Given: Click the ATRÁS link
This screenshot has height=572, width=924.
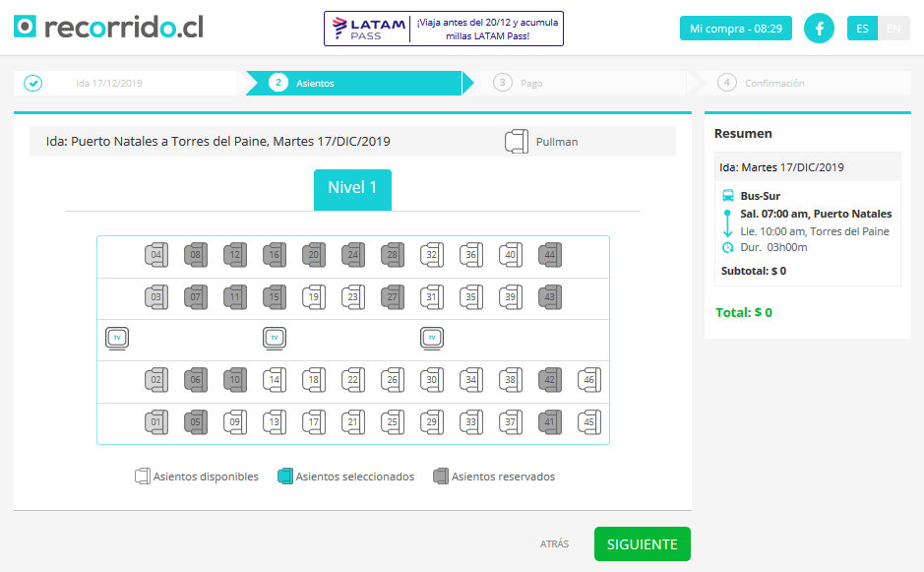Looking at the screenshot, I should click(x=555, y=543).
